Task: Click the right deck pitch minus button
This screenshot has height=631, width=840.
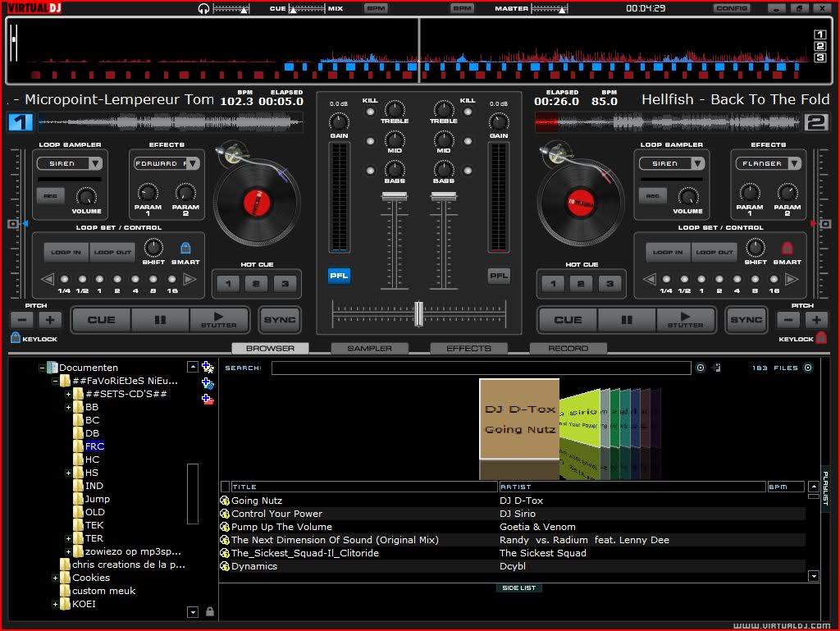Action: (788, 320)
